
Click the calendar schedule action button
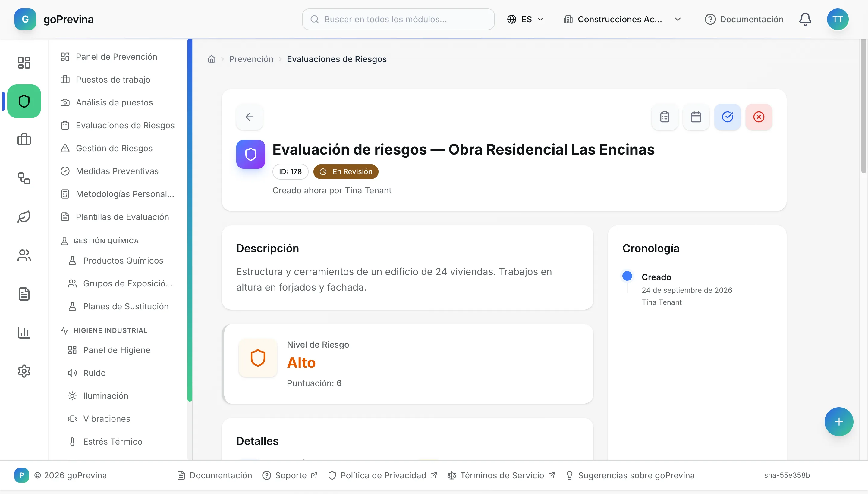coord(696,117)
